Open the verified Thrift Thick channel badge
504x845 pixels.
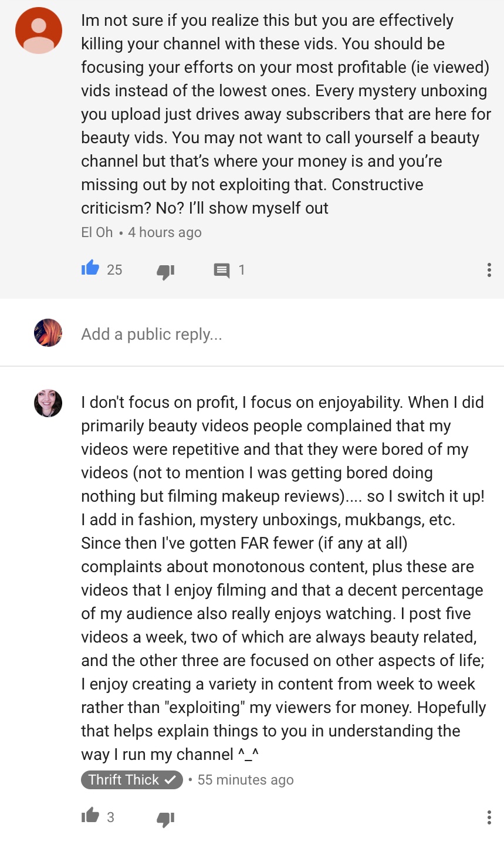click(132, 780)
